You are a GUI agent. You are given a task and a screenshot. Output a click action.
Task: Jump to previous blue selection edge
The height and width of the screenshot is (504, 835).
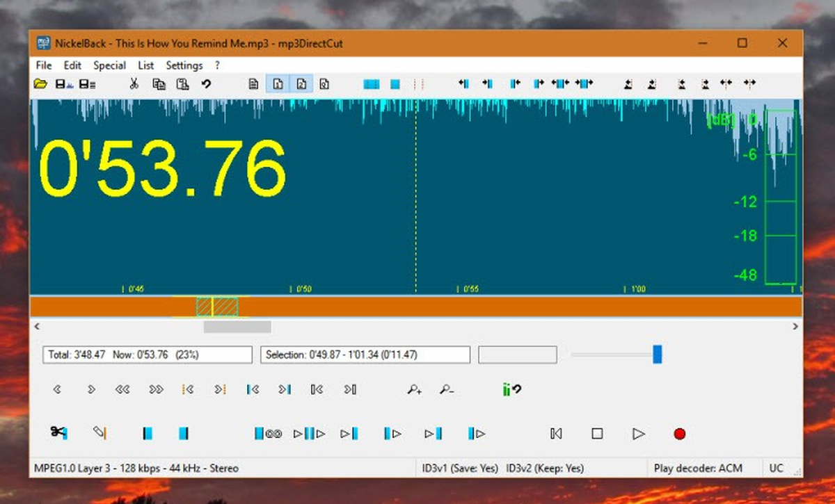tap(253, 390)
